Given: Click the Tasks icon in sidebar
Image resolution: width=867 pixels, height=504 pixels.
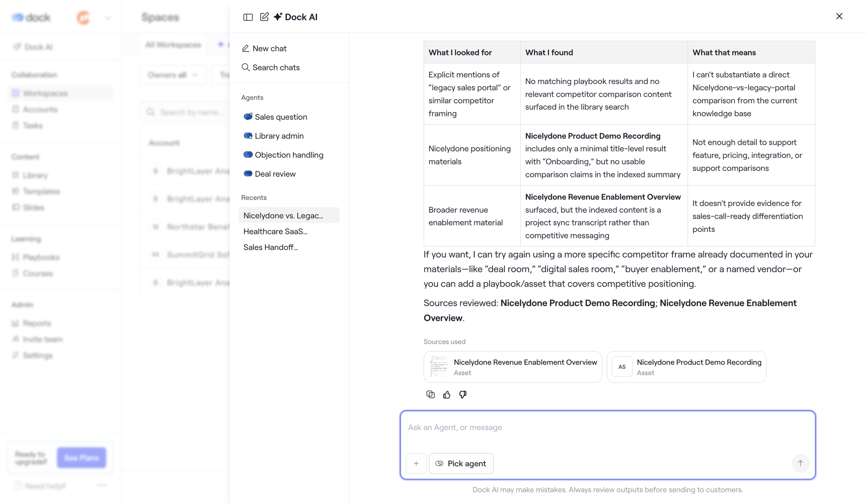Looking at the screenshot, I should click(16, 125).
